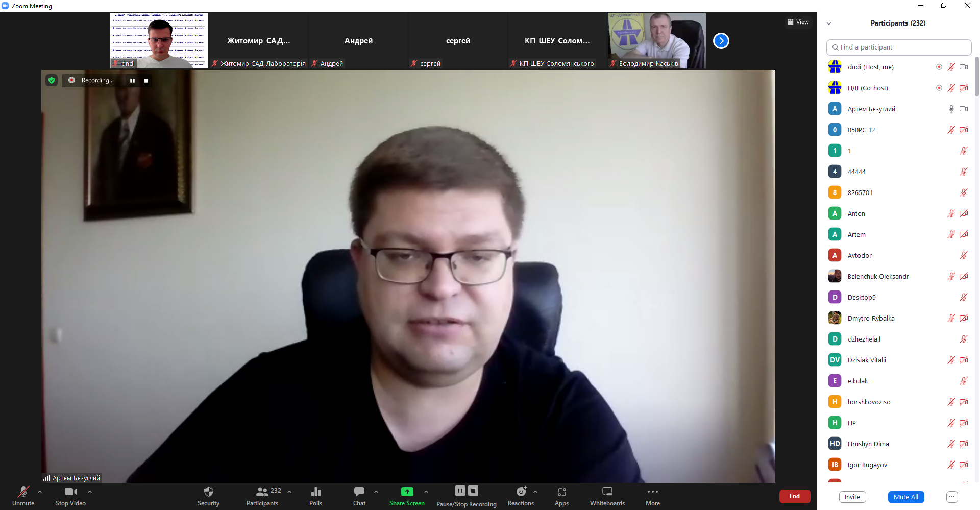Click the green Share Screen icon

(407, 492)
